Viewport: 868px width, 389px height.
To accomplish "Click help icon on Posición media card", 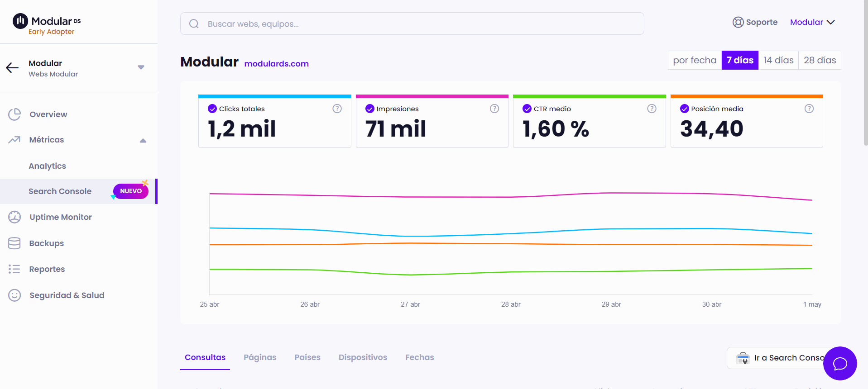I will [809, 109].
